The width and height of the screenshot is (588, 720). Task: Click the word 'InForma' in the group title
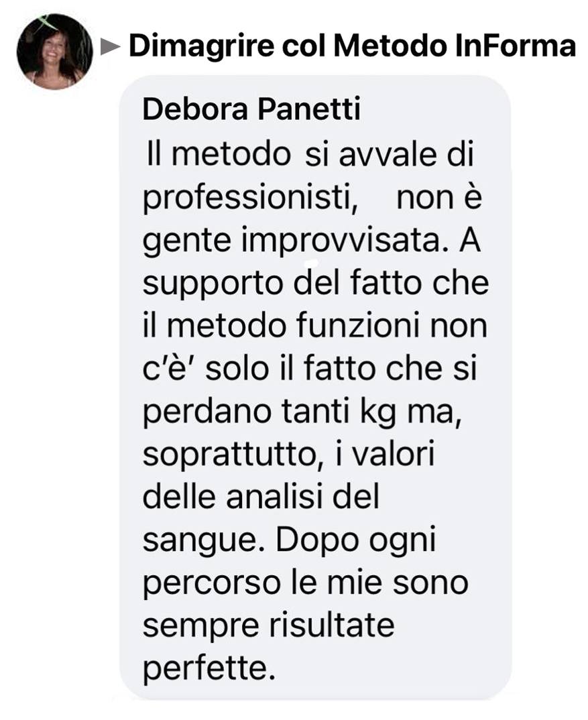(x=516, y=46)
